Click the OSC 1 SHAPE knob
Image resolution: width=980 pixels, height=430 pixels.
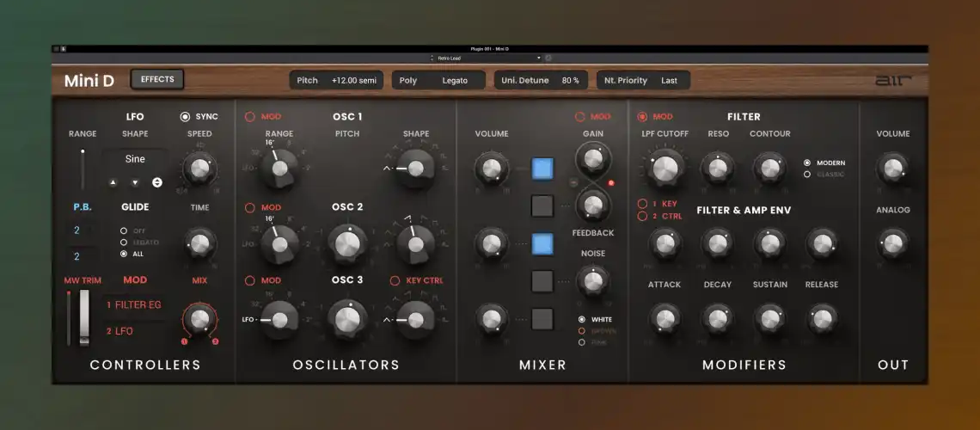pyautogui.click(x=415, y=168)
